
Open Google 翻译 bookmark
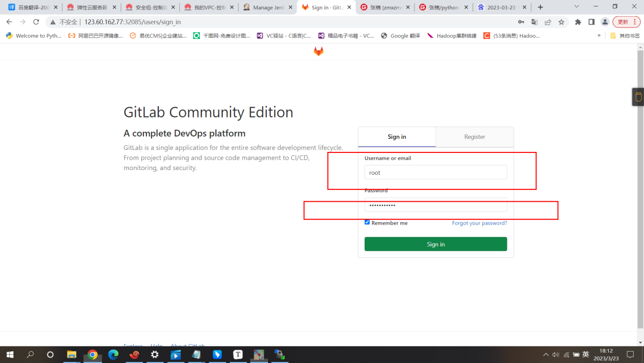pyautogui.click(x=400, y=36)
